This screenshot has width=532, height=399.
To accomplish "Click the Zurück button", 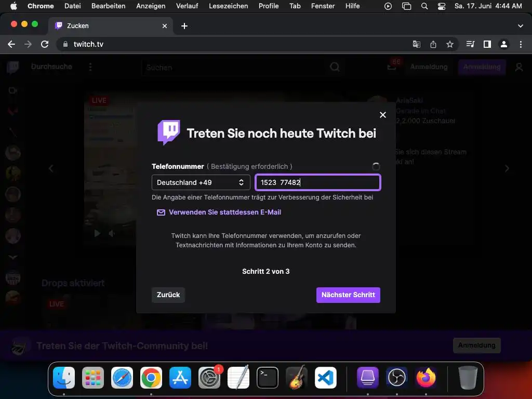I will pyautogui.click(x=168, y=295).
